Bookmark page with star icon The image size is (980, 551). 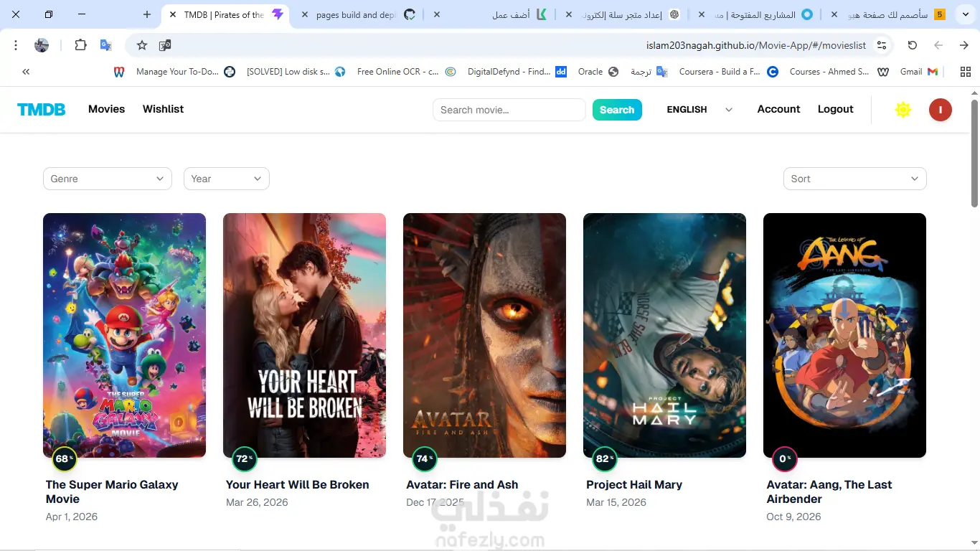click(x=142, y=45)
